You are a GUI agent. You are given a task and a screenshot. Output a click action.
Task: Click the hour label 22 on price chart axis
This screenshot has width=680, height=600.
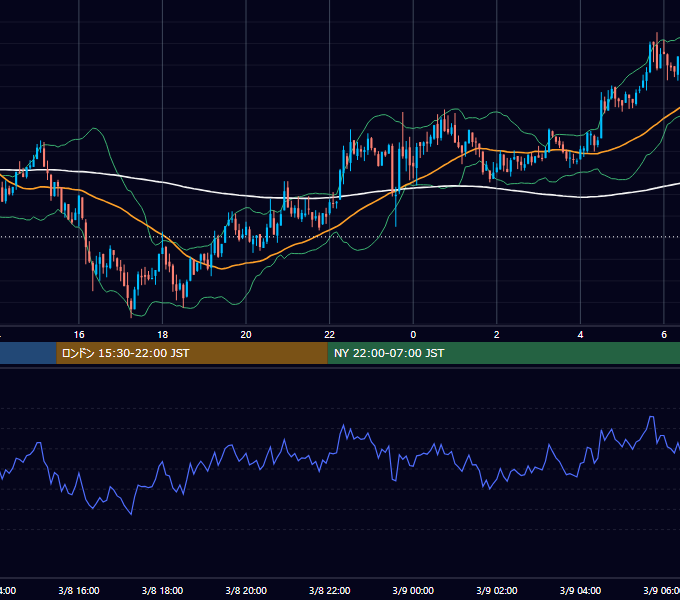tap(330, 335)
